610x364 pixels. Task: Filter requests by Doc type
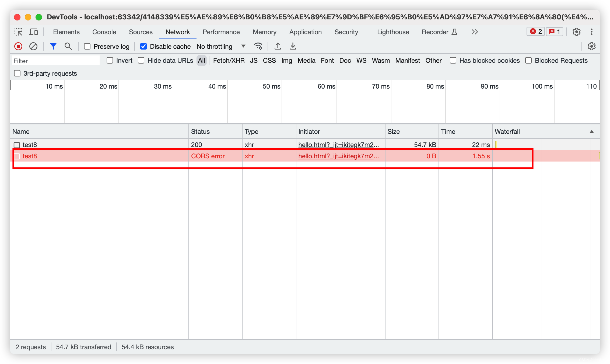[x=345, y=60]
